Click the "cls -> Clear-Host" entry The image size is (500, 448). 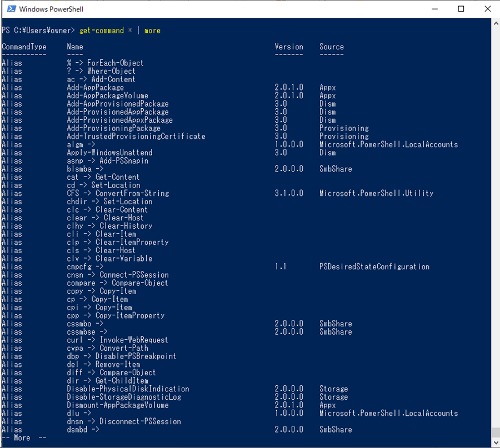point(101,250)
